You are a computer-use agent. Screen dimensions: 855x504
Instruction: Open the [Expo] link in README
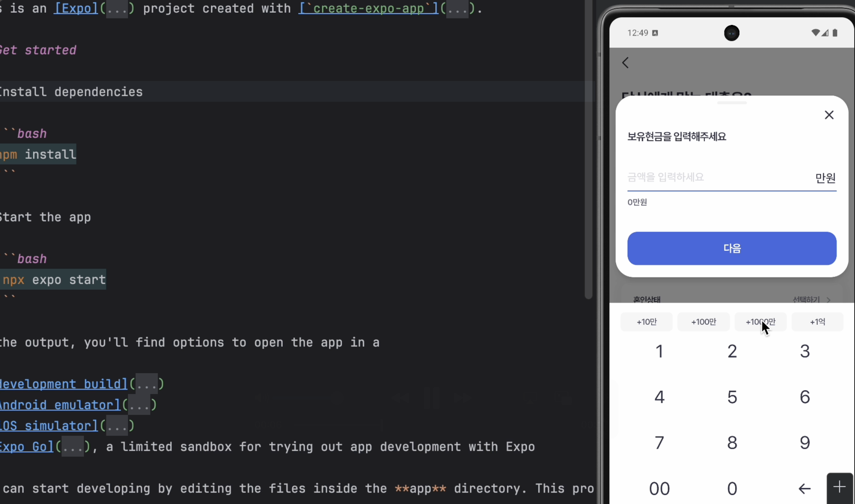(76, 8)
